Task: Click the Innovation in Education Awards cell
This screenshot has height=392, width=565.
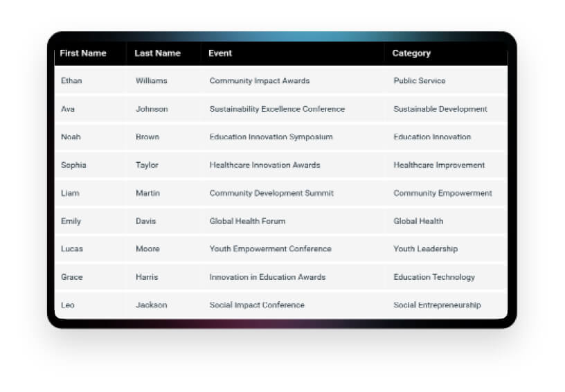Action: point(267,277)
